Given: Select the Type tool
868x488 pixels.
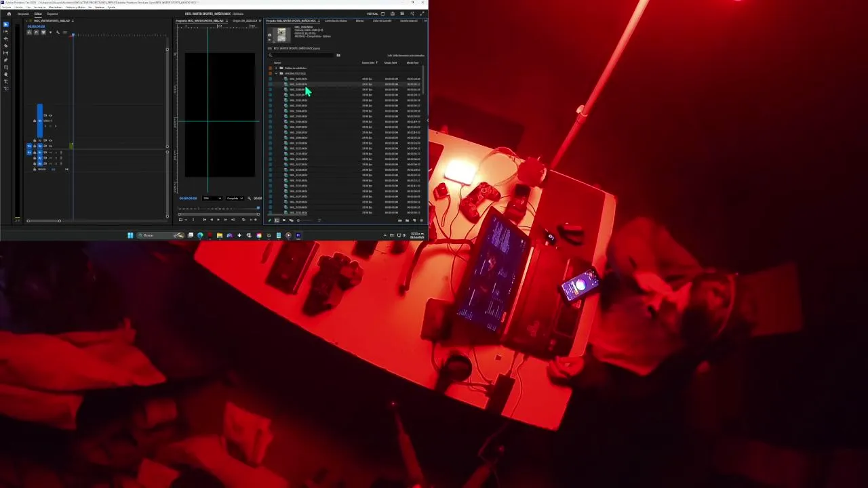Looking at the screenshot, I should click(6, 81).
